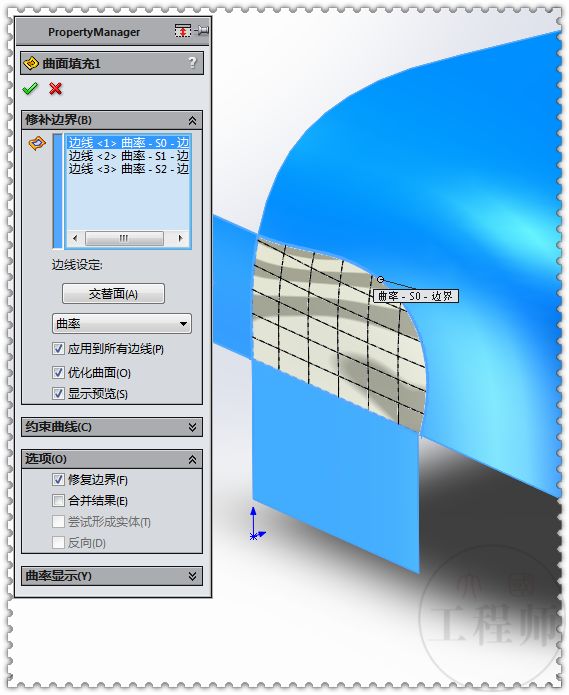
Task: Click the PropertyManager split panel icon
Action: coord(183,31)
